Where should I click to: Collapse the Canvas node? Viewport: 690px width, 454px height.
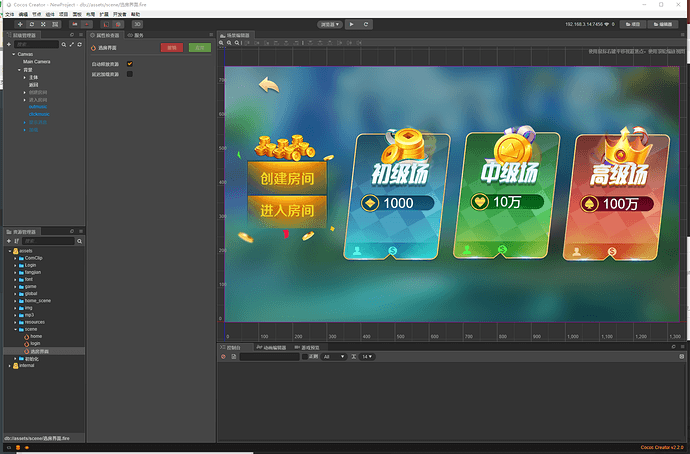[x=14, y=54]
